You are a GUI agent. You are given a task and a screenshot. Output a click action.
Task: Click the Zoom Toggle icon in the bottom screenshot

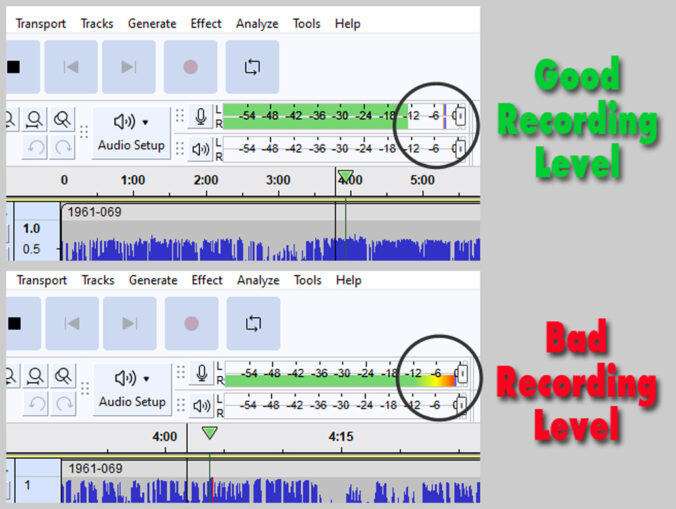click(63, 376)
